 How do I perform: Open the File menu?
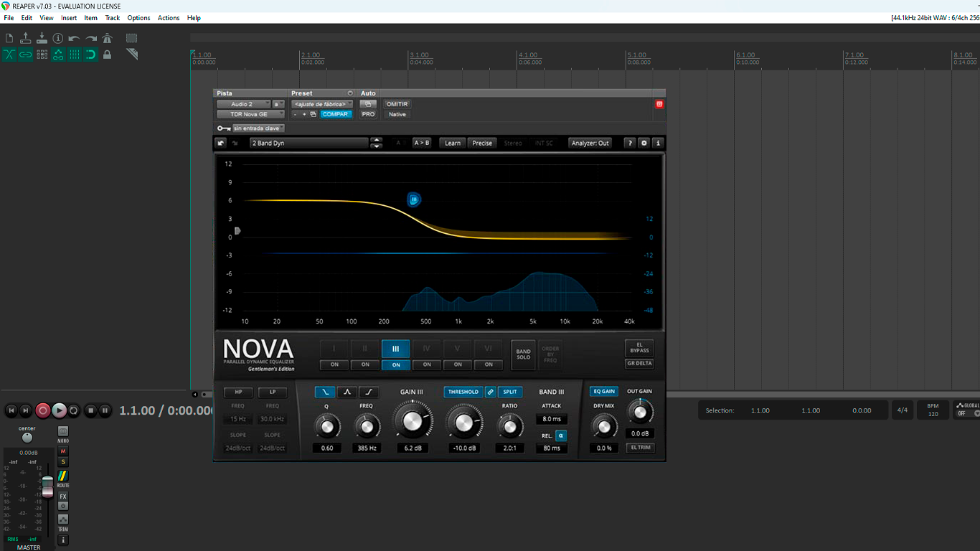tap(9, 18)
